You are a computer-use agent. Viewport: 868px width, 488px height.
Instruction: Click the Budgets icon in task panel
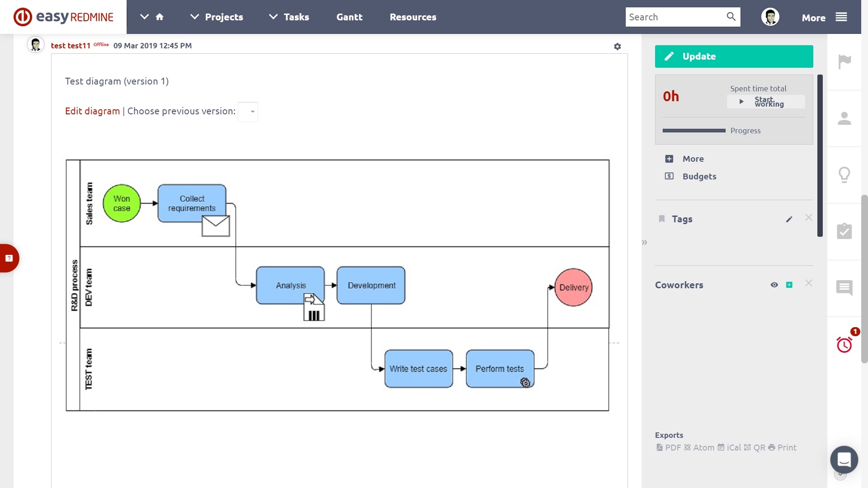click(x=669, y=176)
